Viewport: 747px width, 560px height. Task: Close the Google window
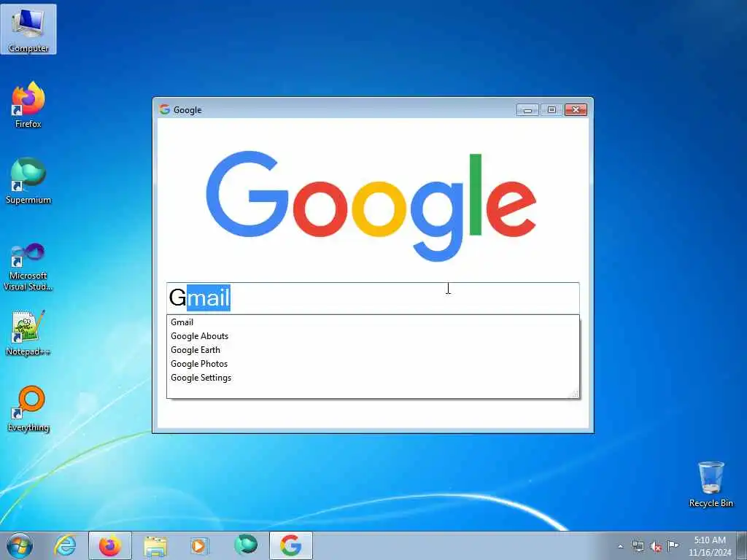pos(576,110)
